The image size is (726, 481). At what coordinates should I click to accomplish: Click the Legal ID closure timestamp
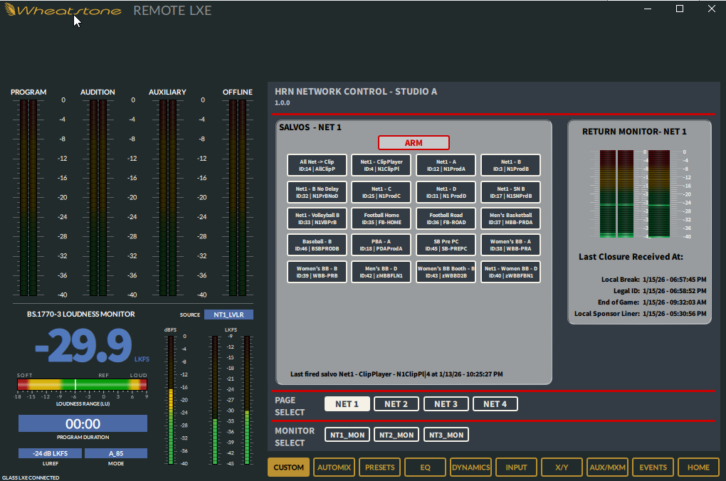674,291
